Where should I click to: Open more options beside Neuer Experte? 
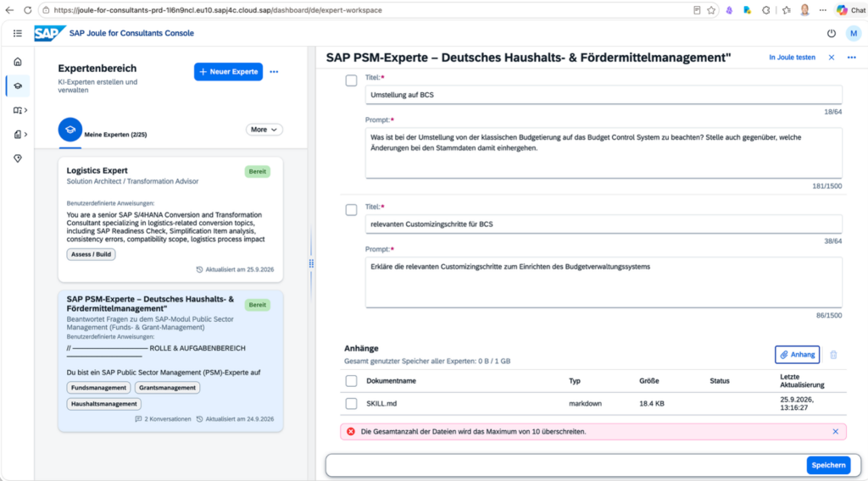pyautogui.click(x=274, y=72)
